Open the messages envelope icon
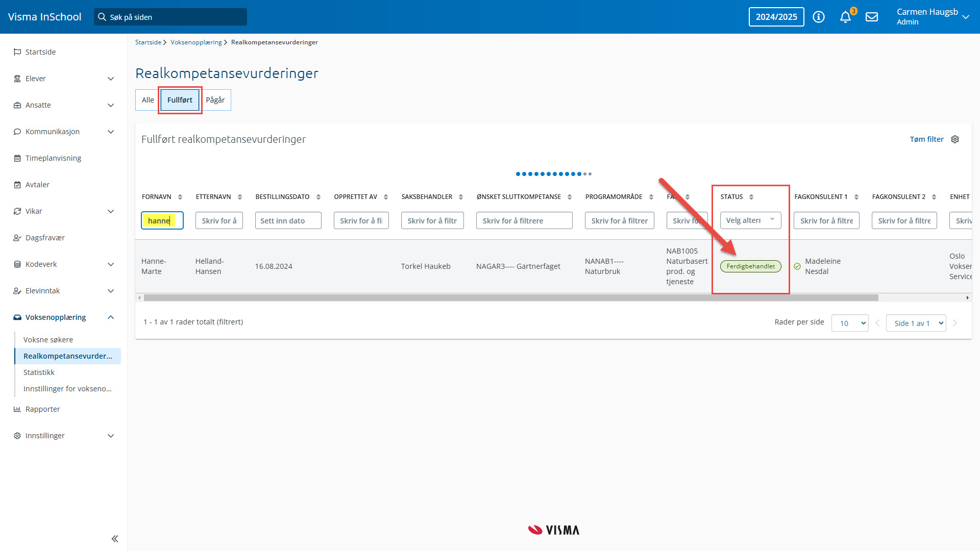980x551 pixels. coord(872,17)
